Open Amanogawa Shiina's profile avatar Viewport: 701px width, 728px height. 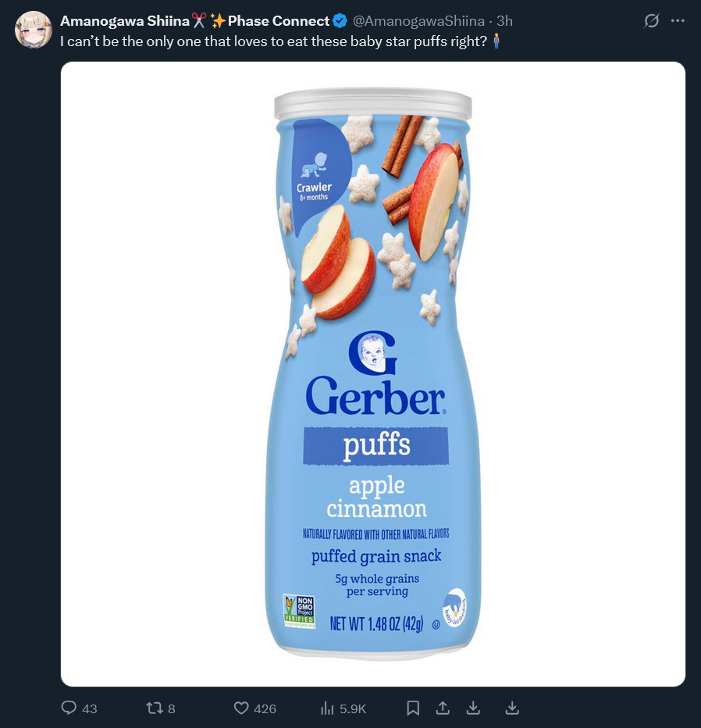coord(33,30)
